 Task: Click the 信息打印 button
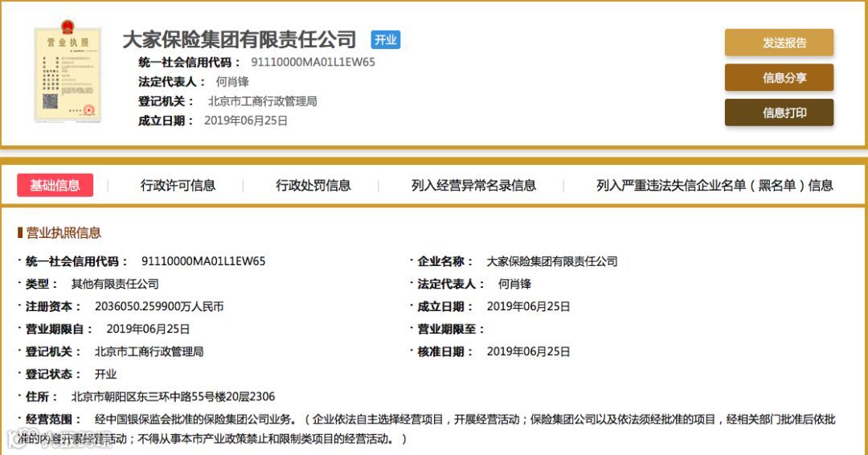coord(779,113)
